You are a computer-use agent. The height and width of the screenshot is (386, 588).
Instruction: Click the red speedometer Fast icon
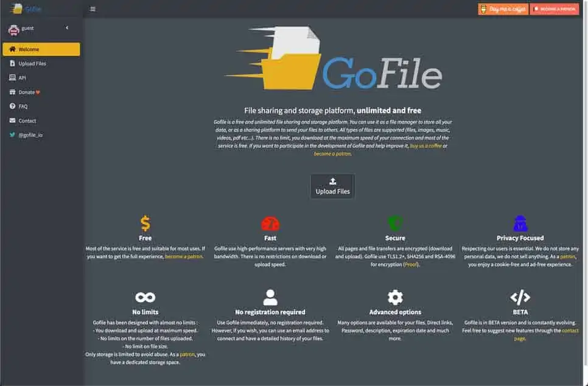click(x=270, y=223)
